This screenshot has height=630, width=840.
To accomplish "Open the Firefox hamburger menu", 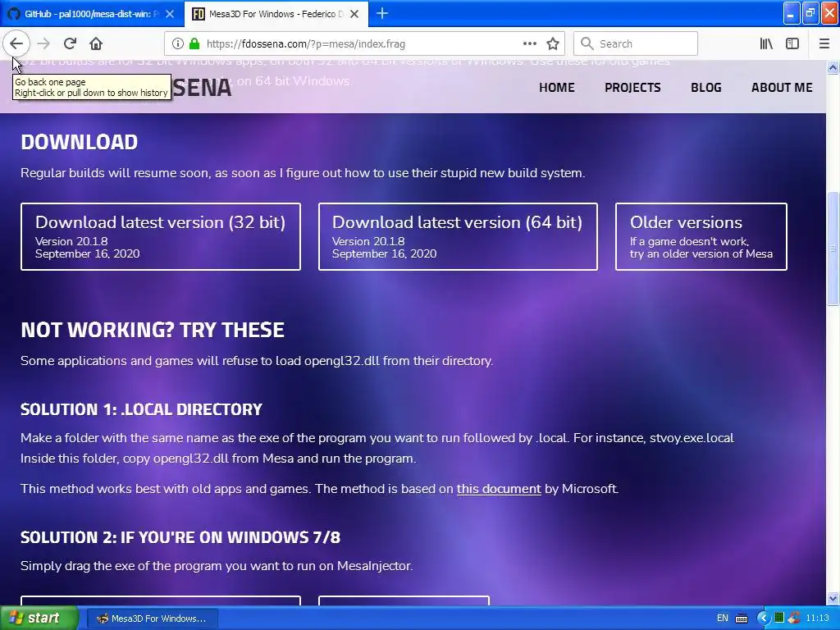I will 824,43.
